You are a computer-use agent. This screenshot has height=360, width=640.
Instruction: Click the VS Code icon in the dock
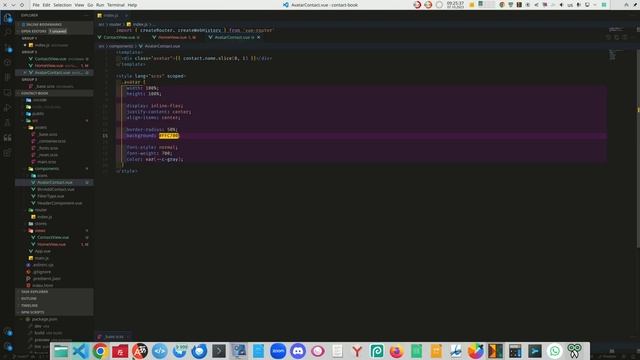coord(81,351)
